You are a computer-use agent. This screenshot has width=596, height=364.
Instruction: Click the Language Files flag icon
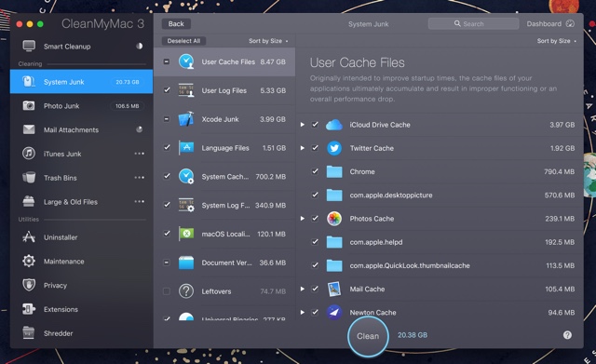186,148
